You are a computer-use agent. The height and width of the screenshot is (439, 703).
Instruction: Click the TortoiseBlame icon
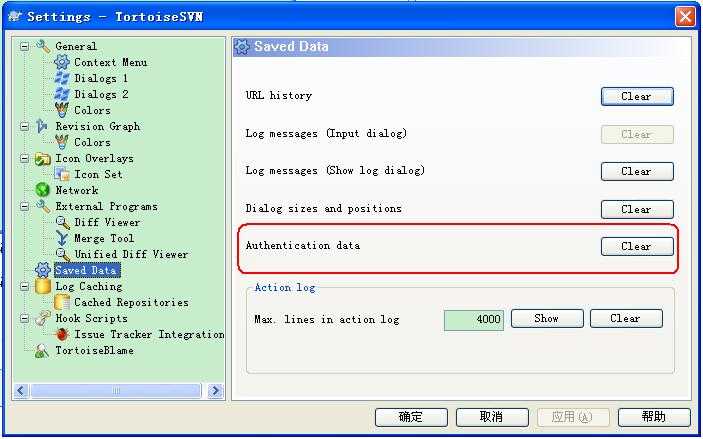(42, 351)
